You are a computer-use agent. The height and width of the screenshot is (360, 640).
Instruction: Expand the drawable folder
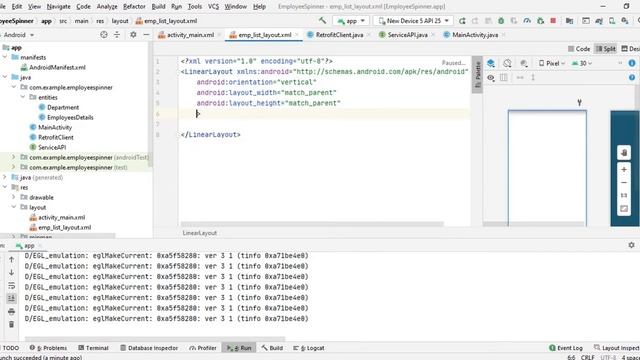(13, 197)
